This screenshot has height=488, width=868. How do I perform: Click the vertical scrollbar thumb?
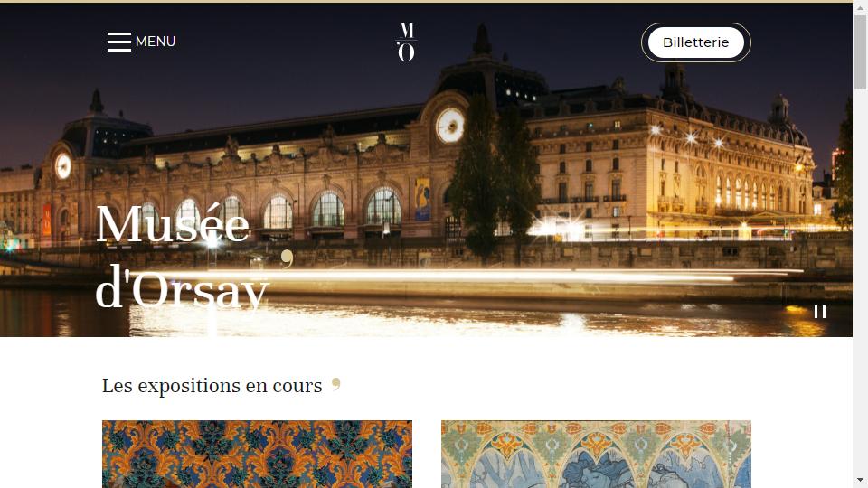click(x=860, y=52)
